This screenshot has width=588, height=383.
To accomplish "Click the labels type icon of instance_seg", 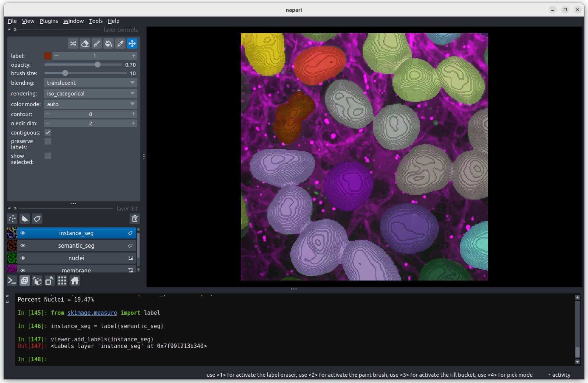I will (130, 233).
